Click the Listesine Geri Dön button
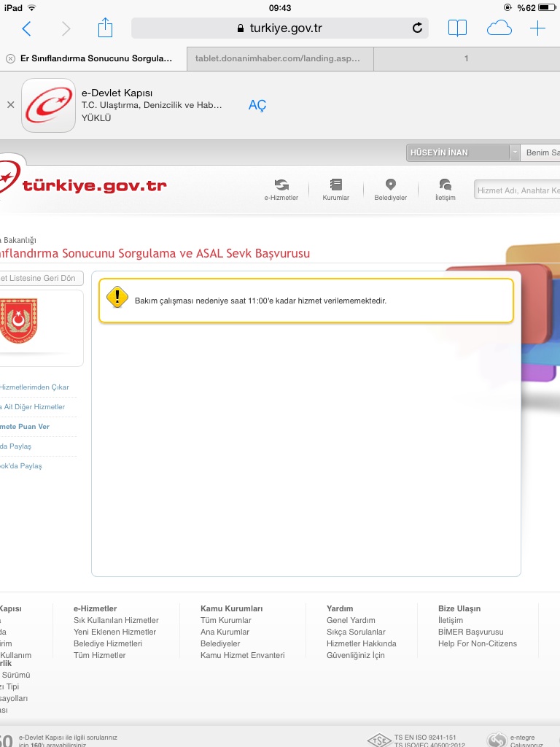The image size is (560, 747). [41, 278]
